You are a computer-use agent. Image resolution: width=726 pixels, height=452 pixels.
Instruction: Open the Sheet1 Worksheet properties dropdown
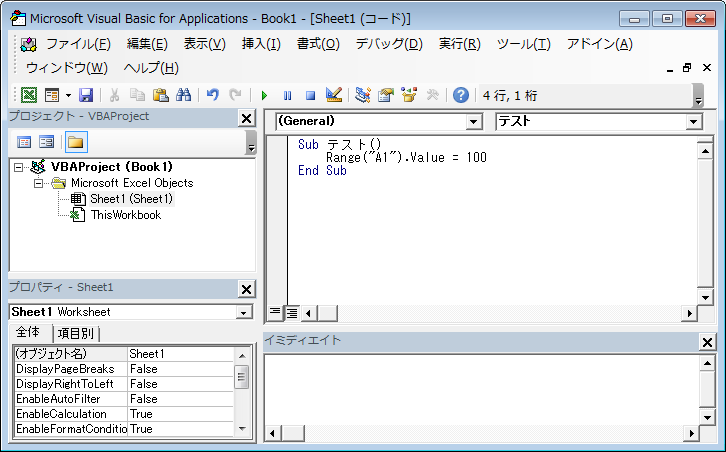[244, 313]
